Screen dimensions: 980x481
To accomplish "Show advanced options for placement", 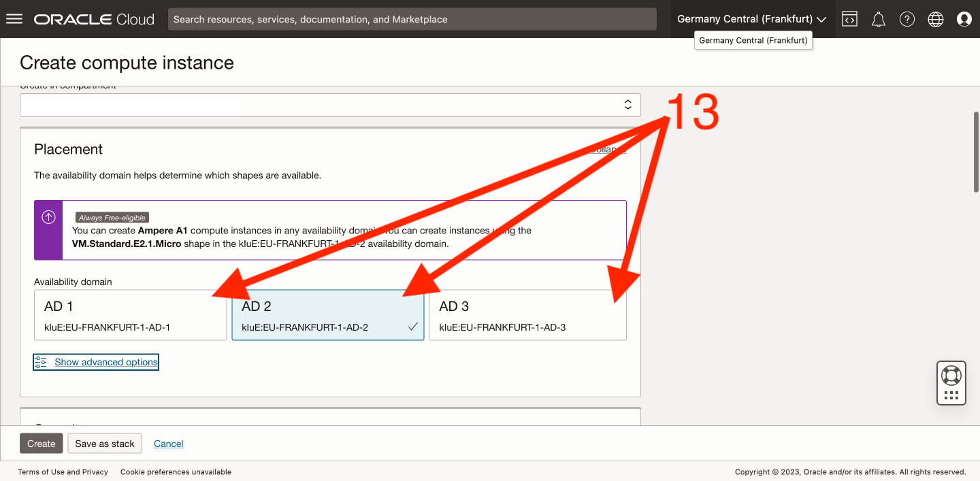I will pos(105,362).
